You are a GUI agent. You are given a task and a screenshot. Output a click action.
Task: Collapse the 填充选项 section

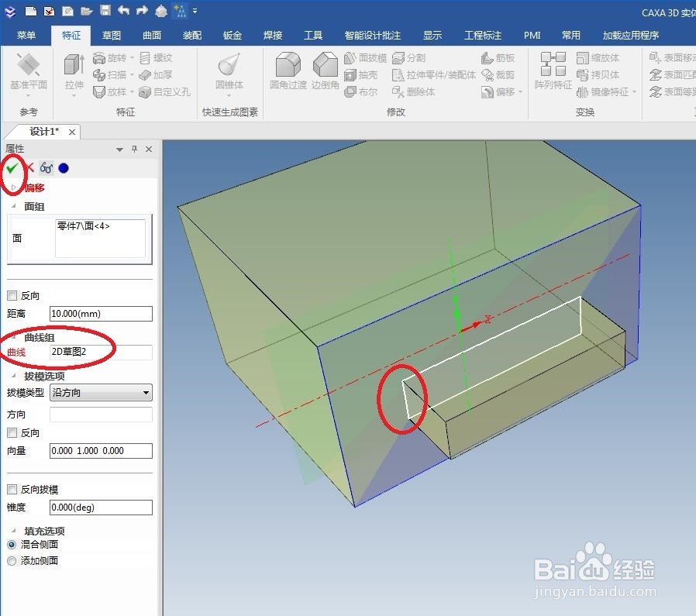click(x=14, y=530)
